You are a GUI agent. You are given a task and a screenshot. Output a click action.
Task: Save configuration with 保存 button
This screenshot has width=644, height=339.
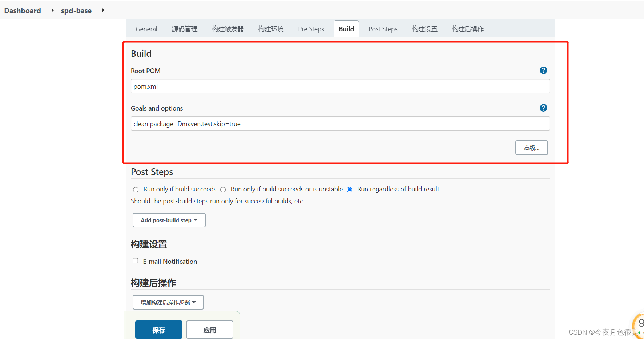click(159, 330)
